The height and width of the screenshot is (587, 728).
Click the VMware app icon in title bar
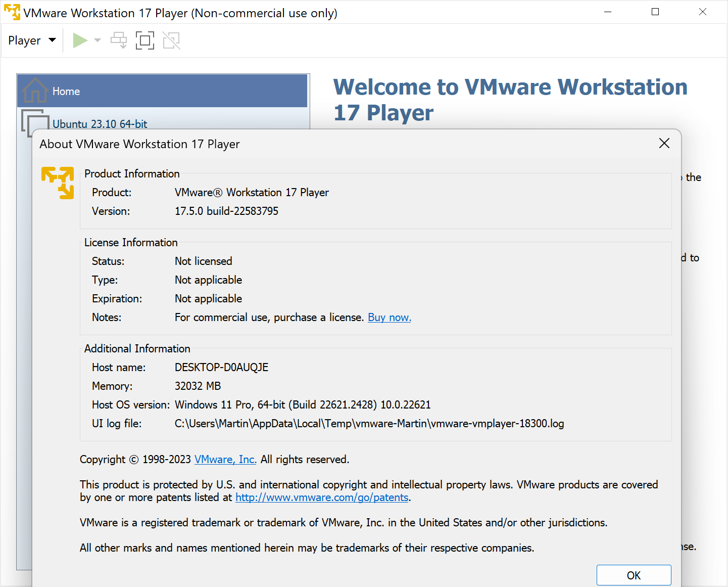click(12, 12)
